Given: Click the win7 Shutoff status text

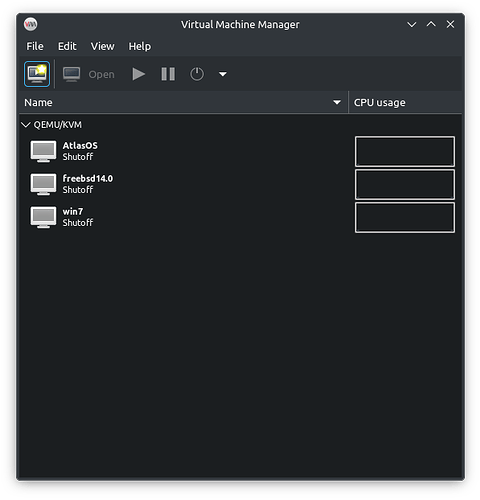Looking at the screenshot, I should coord(78,223).
